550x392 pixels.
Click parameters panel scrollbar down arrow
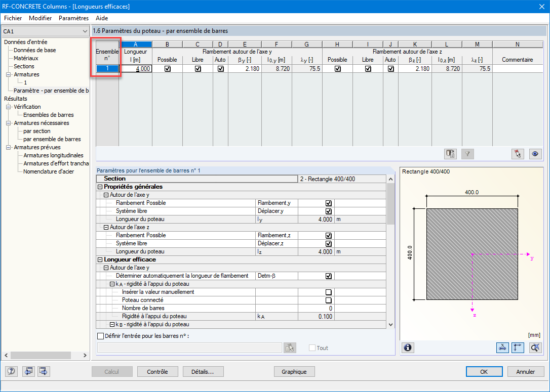pos(391,325)
